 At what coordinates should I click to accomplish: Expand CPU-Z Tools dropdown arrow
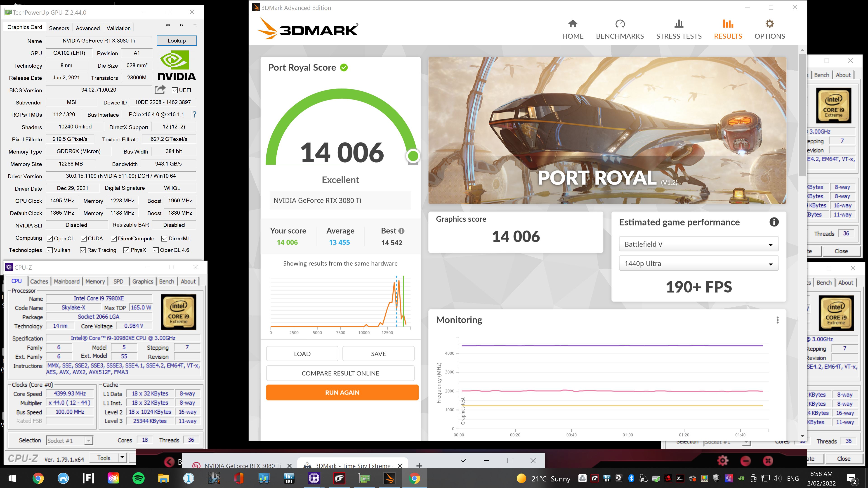[122, 458]
